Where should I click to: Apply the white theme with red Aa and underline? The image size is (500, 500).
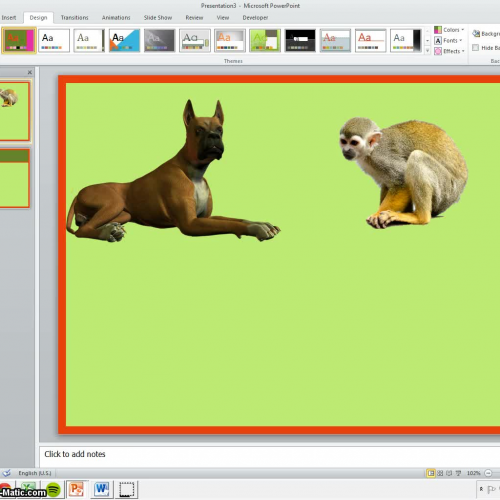[x=370, y=40]
